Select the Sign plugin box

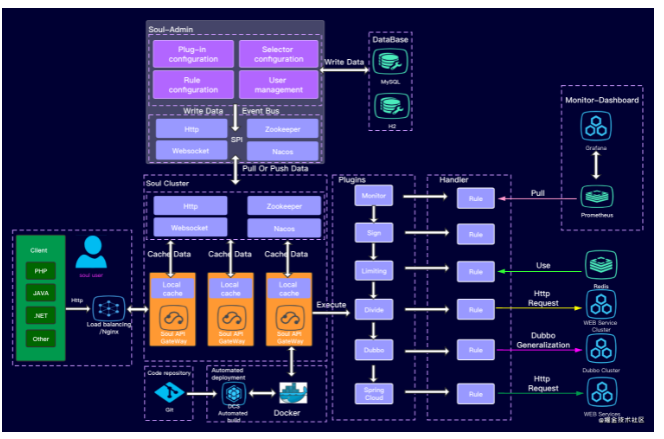pyautogui.click(x=374, y=233)
